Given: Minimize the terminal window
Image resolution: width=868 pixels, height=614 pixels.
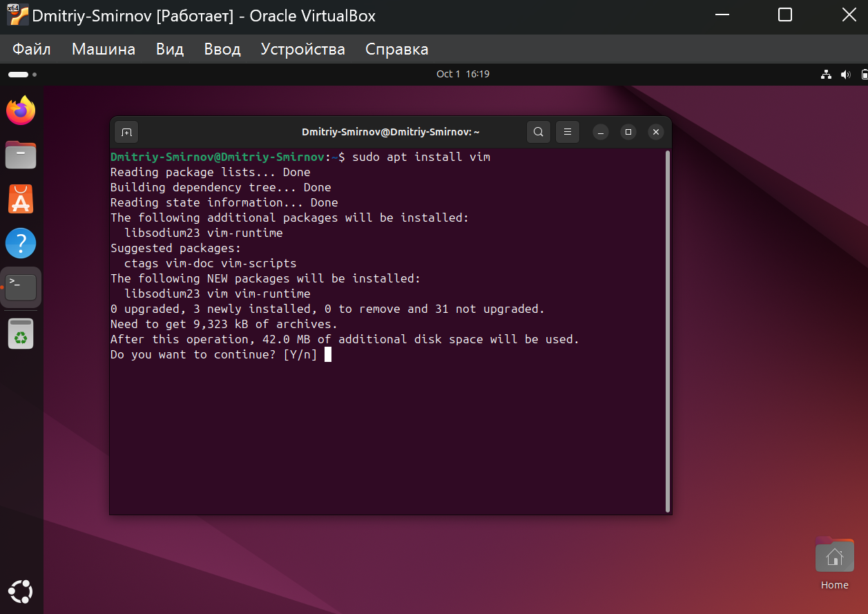Looking at the screenshot, I should coord(600,132).
